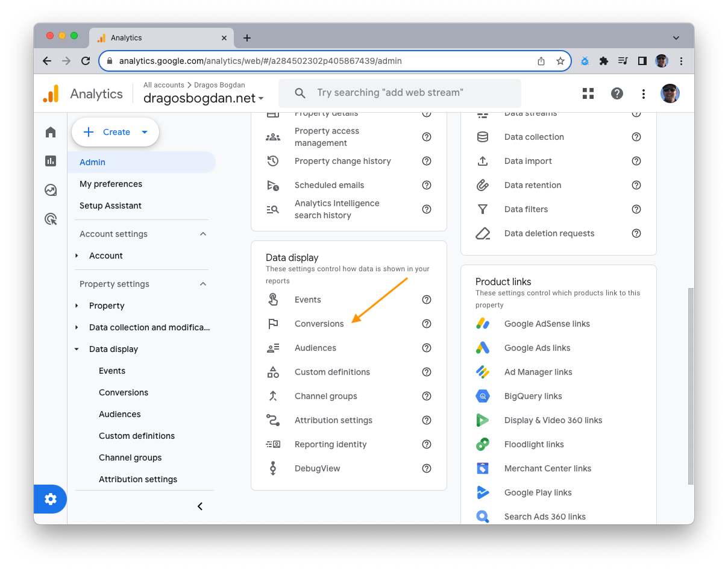Open BigQuery links
This screenshot has height=569, width=728.
[x=533, y=396]
